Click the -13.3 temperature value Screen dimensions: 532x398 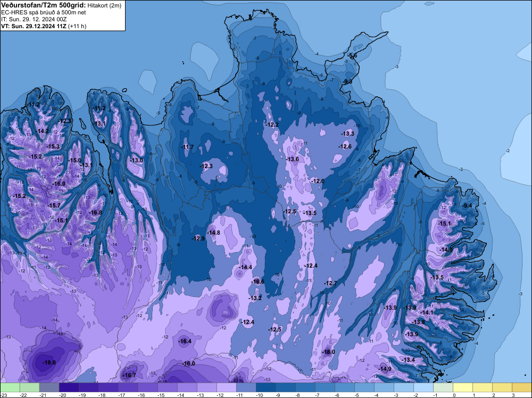coord(348,134)
